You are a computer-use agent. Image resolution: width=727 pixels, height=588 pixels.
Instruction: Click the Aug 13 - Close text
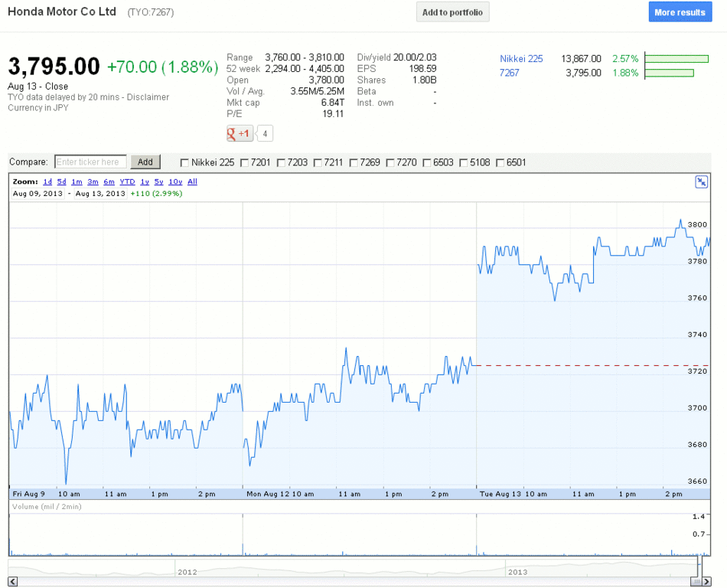tap(38, 87)
